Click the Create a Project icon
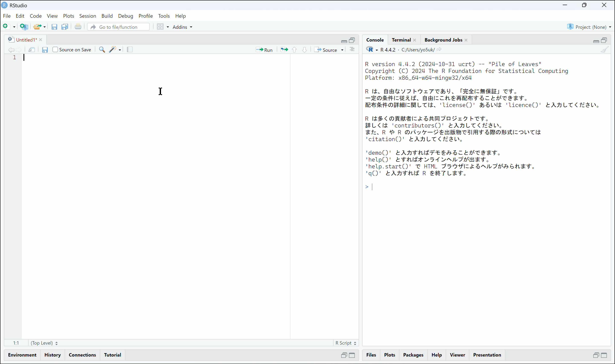Image resolution: width=615 pixels, height=364 pixels. pyautogui.click(x=24, y=26)
